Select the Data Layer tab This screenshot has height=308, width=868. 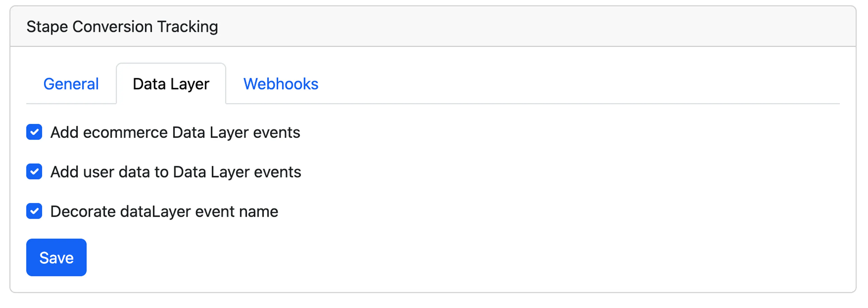[x=170, y=84]
